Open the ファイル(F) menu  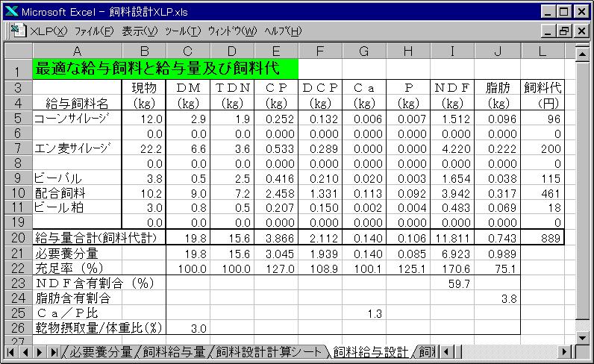click(94, 31)
